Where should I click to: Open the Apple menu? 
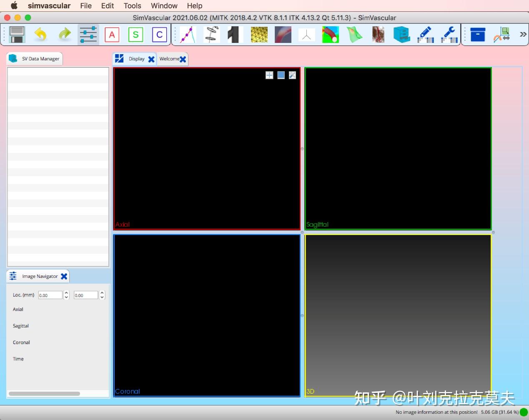coord(14,5)
